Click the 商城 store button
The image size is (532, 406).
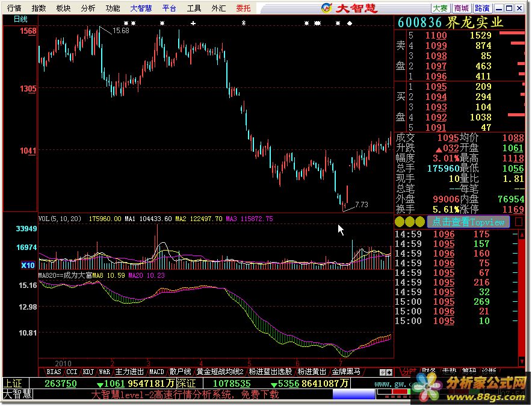(x=462, y=8)
